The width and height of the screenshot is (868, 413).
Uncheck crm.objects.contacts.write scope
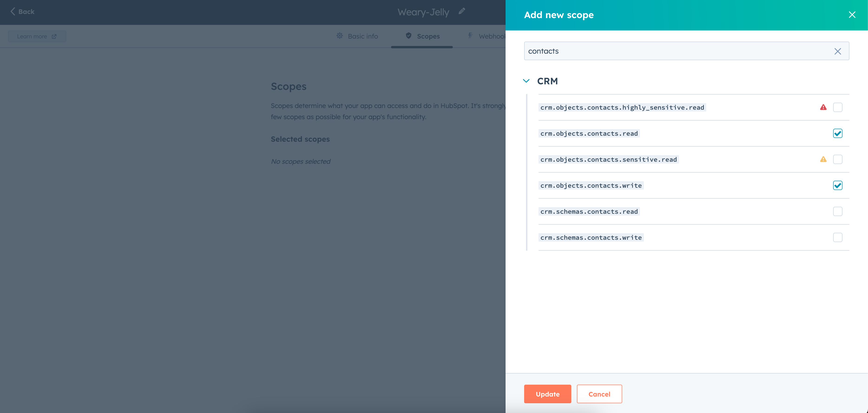pos(838,185)
